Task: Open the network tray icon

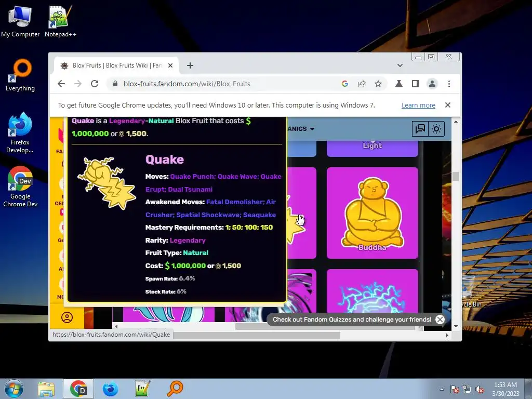Action: [x=467, y=389]
